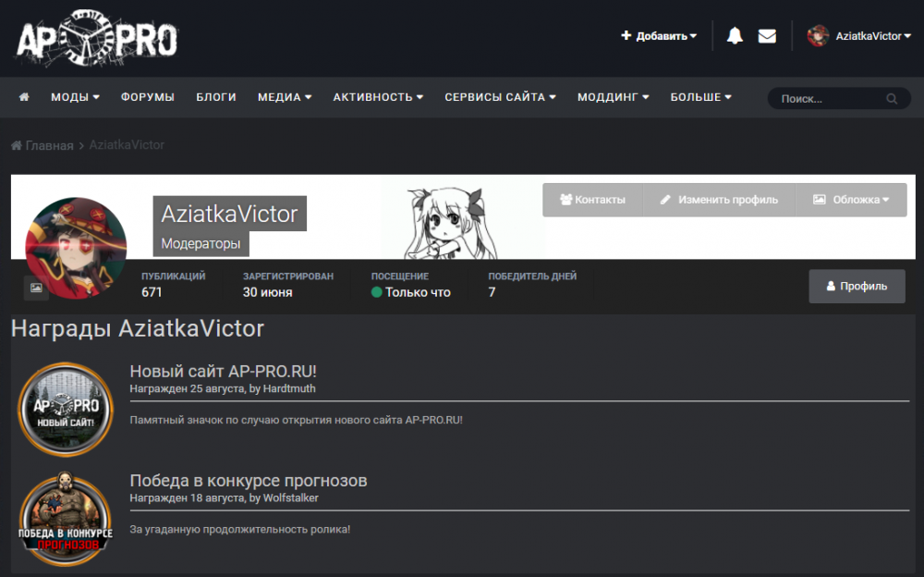Expand the БОЛЬШЕ navigation dropdown
Viewport: 924px width, 577px height.
[x=701, y=97]
